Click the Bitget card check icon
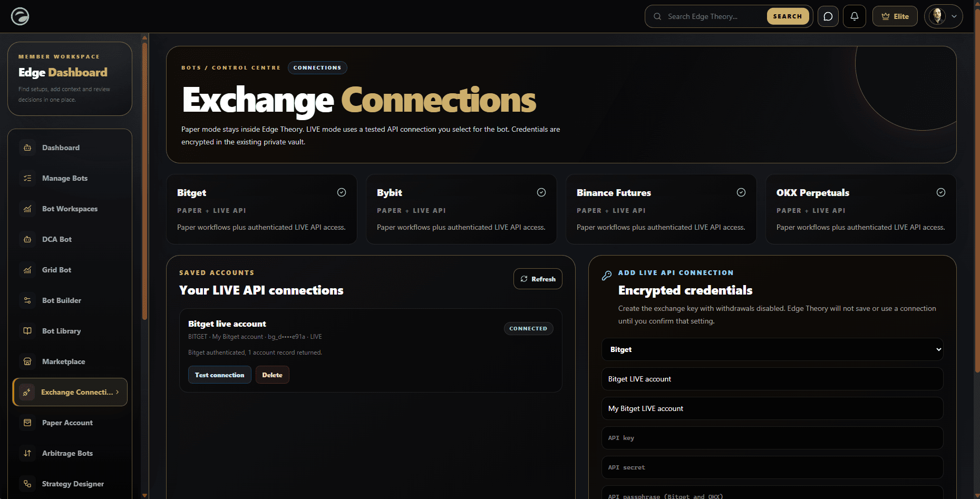The image size is (980, 499). tap(342, 192)
